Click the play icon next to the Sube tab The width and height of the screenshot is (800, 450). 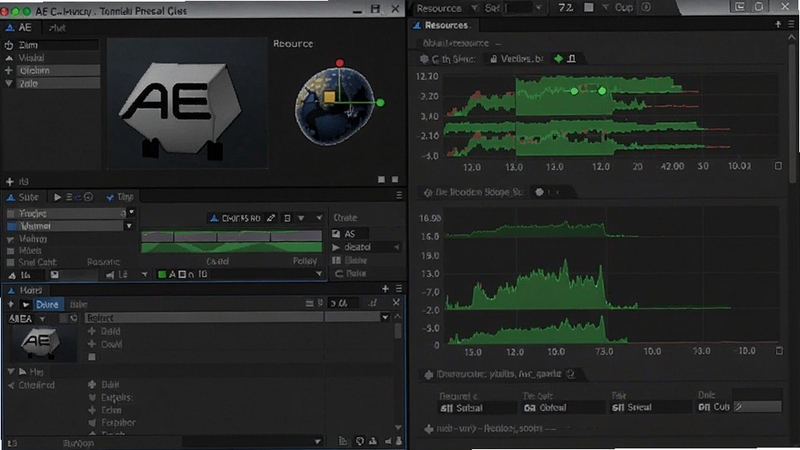57,197
